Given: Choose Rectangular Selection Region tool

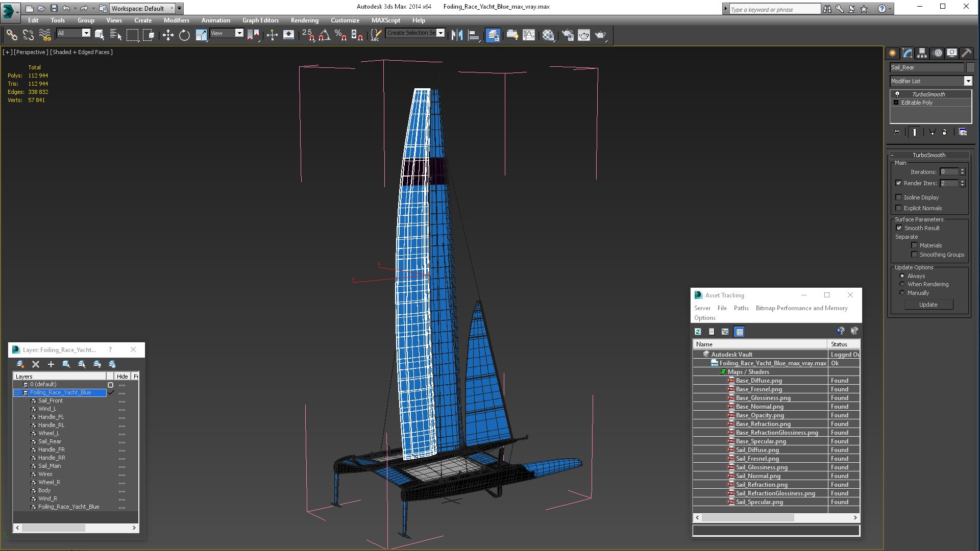Looking at the screenshot, I should pos(132,35).
